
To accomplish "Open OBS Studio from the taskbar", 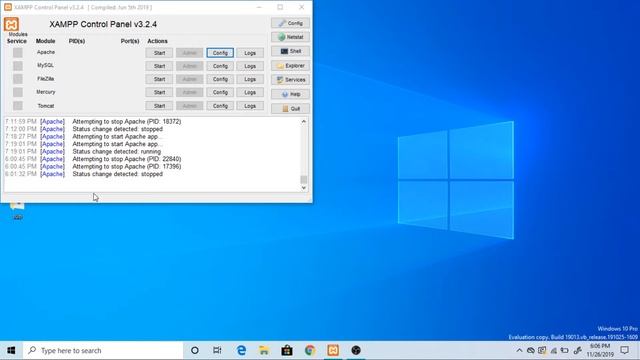I will point(356,350).
